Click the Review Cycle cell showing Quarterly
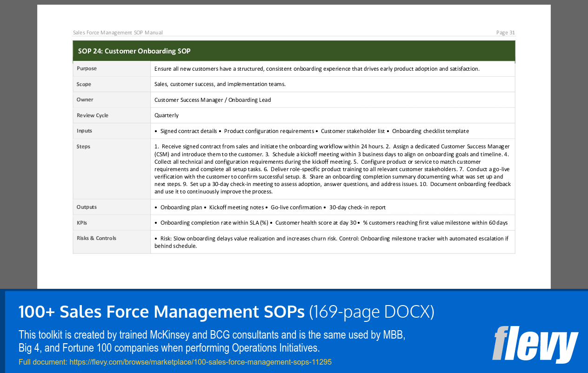 [x=165, y=115]
